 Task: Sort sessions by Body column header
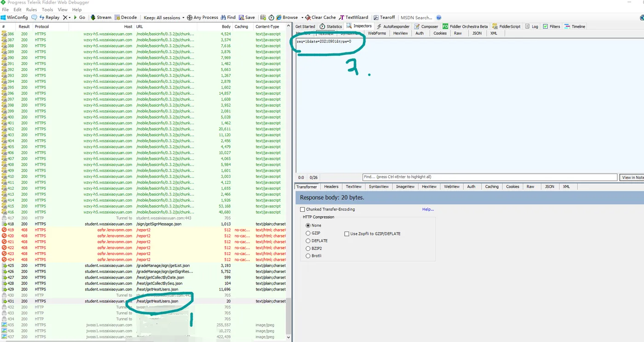[x=215, y=27]
